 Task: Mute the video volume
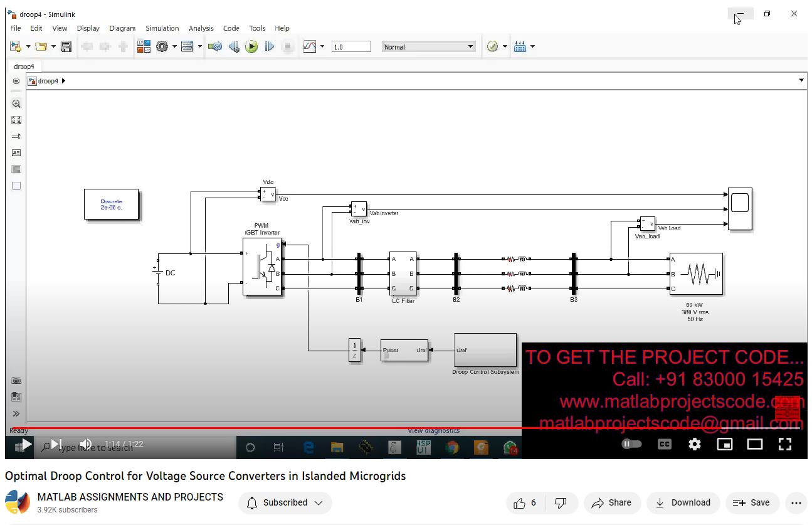point(86,444)
